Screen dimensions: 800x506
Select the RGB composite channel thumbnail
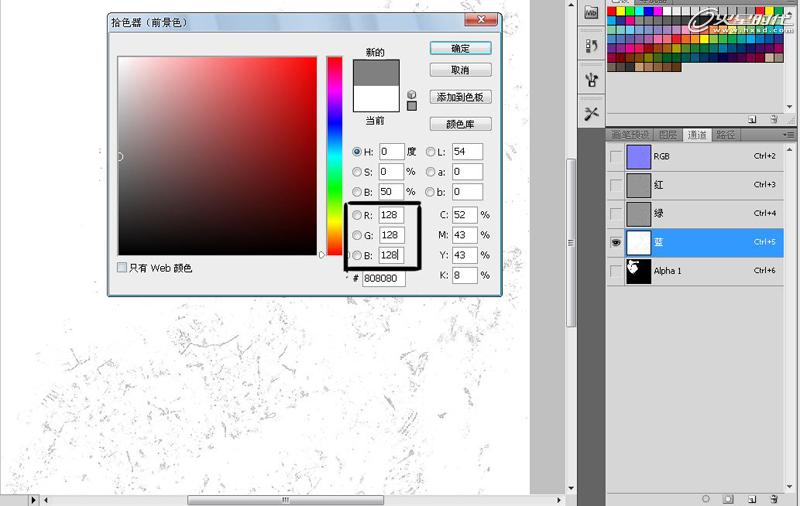pyautogui.click(x=638, y=157)
